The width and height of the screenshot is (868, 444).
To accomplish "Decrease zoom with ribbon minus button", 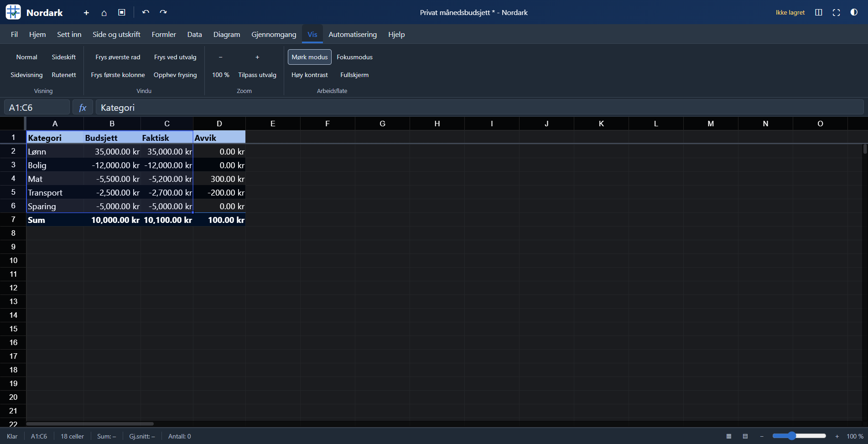I will point(221,57).
